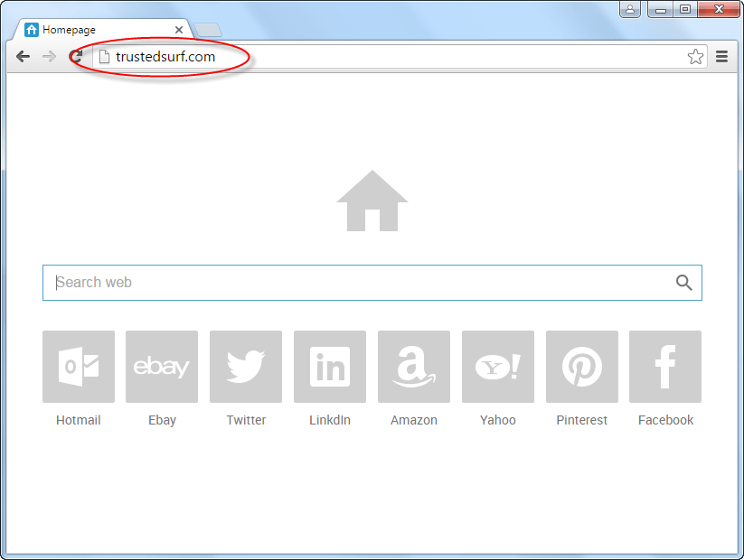Click the Pinterest text label
This screenshot has width=744, height=560.
click(x=581, y=420)
